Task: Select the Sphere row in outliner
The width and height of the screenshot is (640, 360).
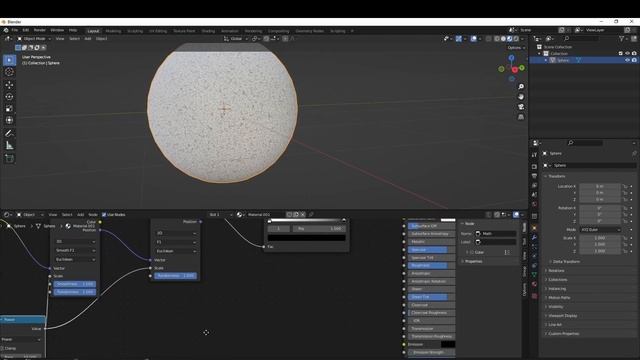Action: (x=584, y=60)
